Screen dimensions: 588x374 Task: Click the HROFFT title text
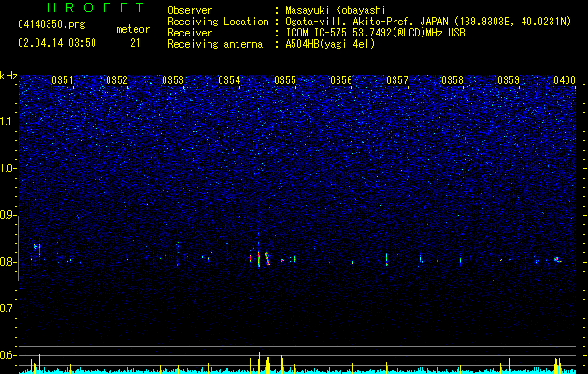[96, 7]
